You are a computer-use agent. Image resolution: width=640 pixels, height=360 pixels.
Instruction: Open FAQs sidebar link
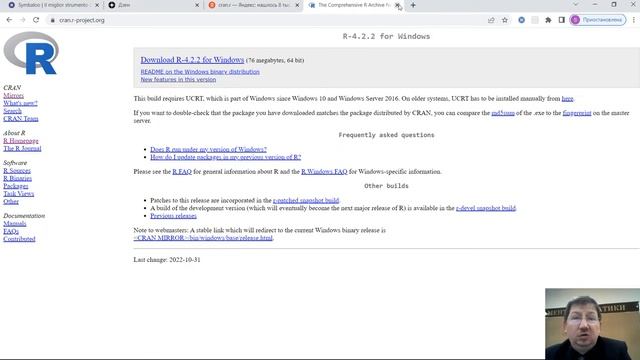point(11,231)
